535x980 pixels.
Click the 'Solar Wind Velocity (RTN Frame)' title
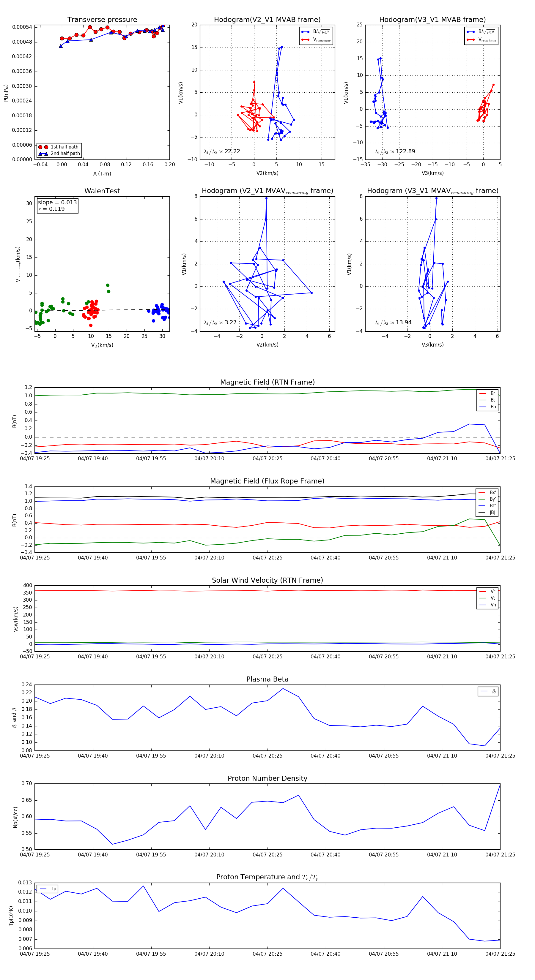pyautogui.click(x=267, y=581)
